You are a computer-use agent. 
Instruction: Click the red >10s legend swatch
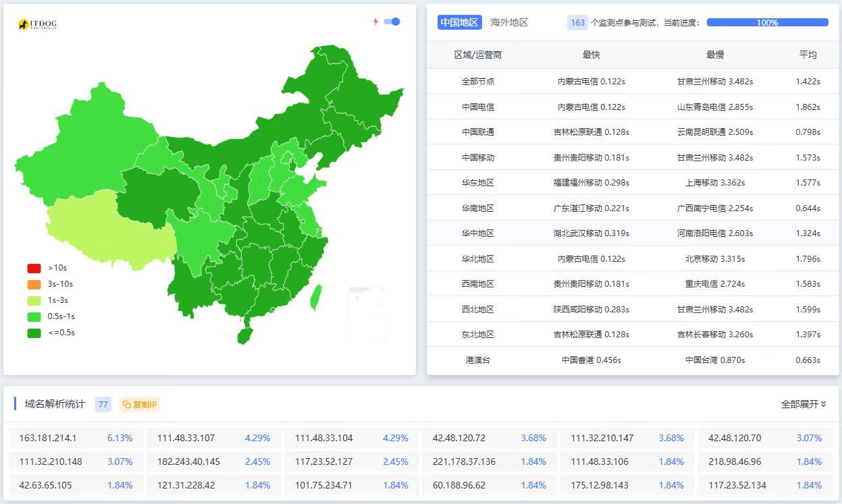point(34,268)
